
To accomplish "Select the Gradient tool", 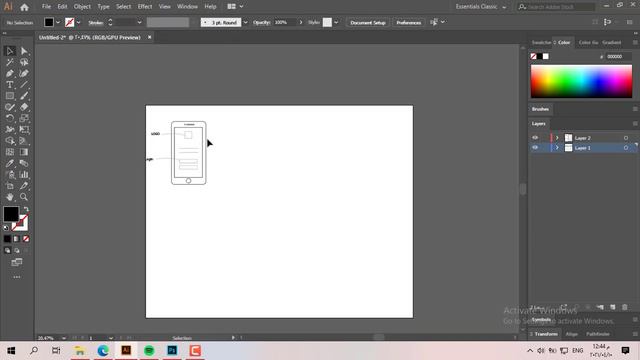I will [24, 152].
